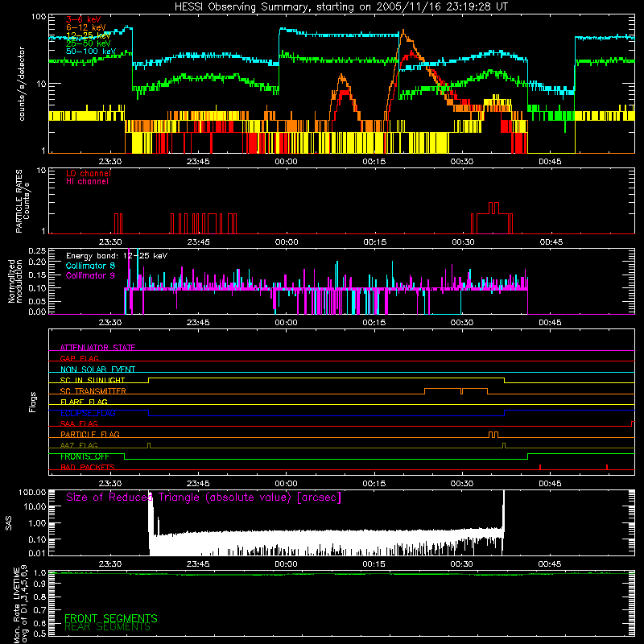Viewport: 644px width, 644px height.
Task: Click the SC TRANSMITTER flag label
Action: [x=93, y=391]
